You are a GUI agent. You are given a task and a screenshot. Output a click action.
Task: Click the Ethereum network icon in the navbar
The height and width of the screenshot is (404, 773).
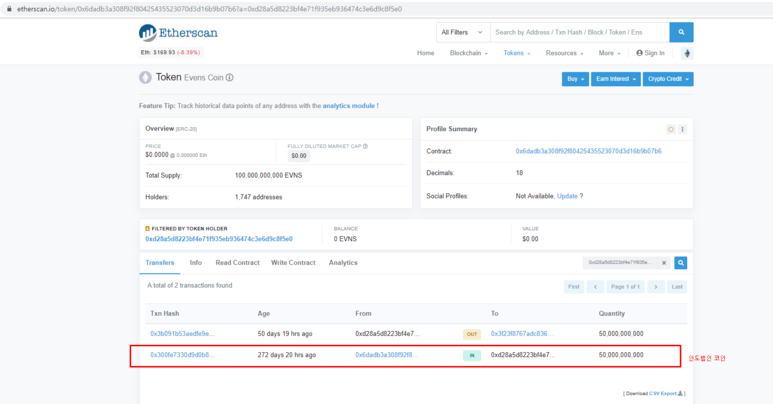tap(687, 53)
